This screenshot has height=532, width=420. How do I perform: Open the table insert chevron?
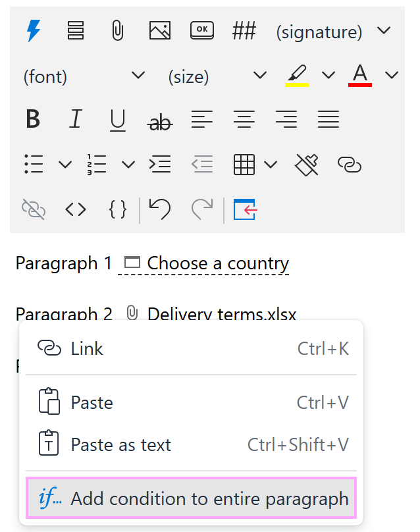(271, 164)
